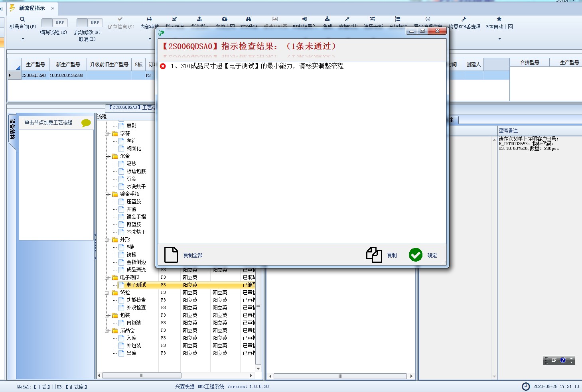Click the 导出流程信息 smiley icon
582x392 pixels.
point(428,19)
